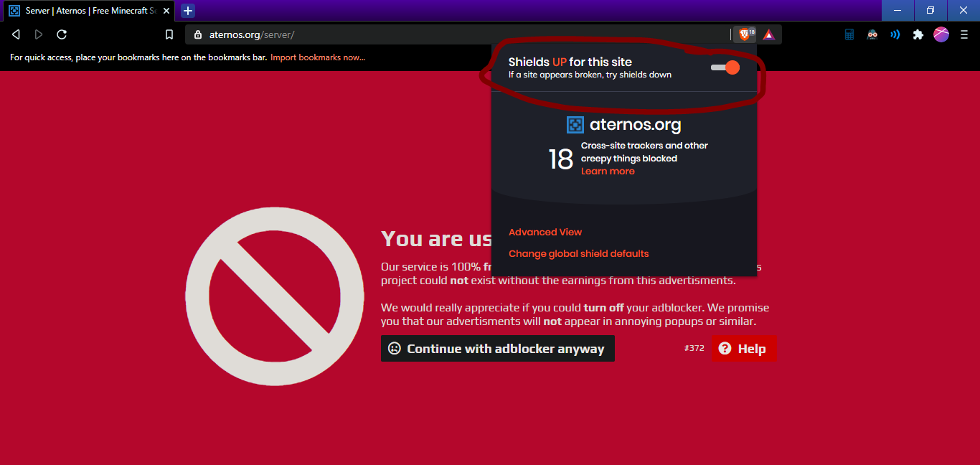Open the spy-face extension icon

(x=872, y=34)
